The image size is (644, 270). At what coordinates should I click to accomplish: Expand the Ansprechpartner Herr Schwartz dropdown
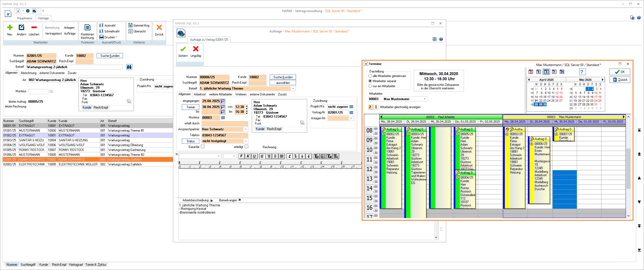point(246,129)
